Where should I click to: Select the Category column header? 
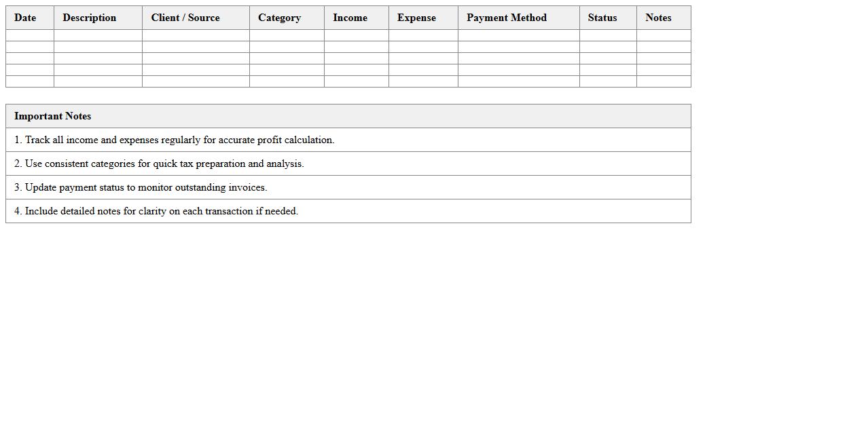click(279, 18)
